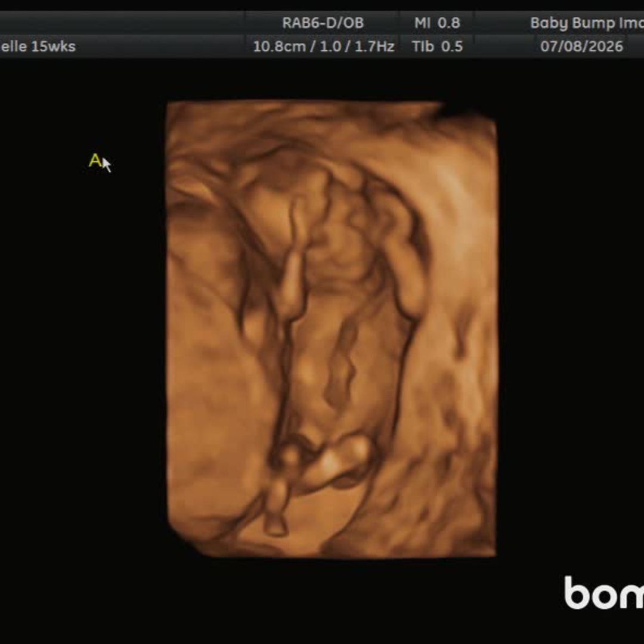Click the exam date 07/08/2026
Screen dimensions: 644x644
coord(581,46)
